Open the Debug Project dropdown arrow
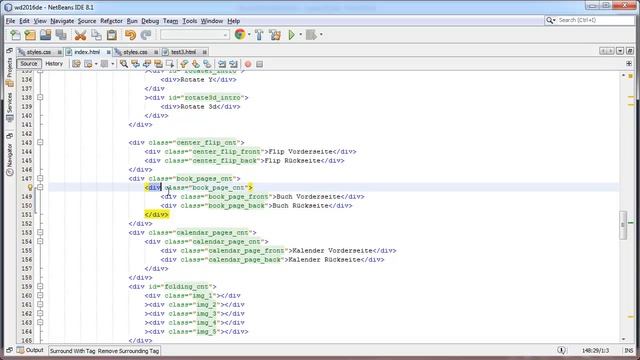Image resolution: width=640 pixels, height=360 pixels. [321, 35]
